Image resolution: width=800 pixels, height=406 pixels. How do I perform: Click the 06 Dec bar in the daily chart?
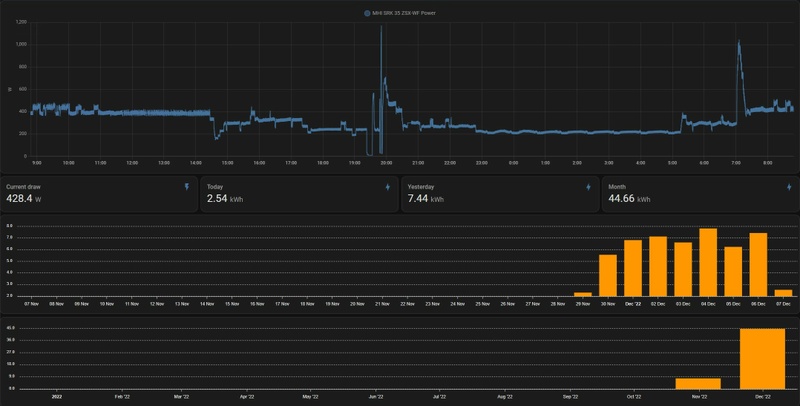(758, 265)
